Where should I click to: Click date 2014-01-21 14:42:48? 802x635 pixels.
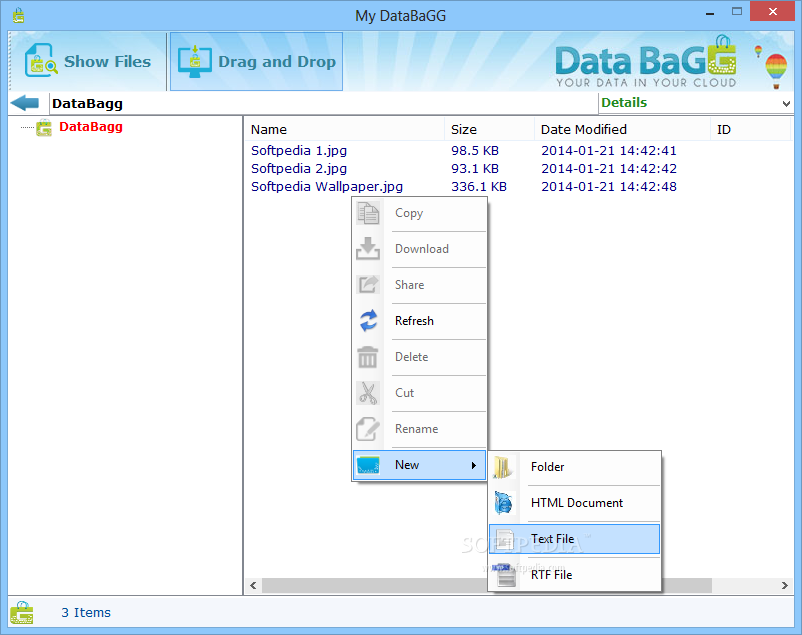pos(609,187)
